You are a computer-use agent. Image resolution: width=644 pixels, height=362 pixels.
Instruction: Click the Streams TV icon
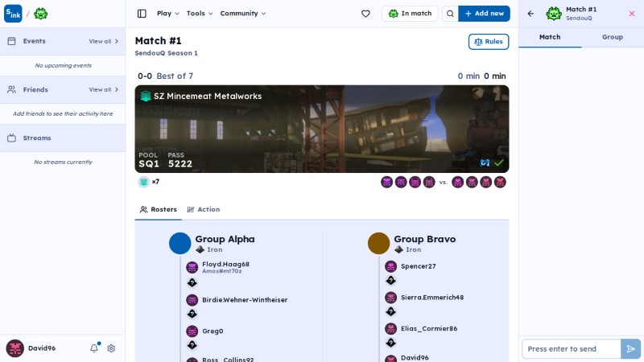pos(11,138)
